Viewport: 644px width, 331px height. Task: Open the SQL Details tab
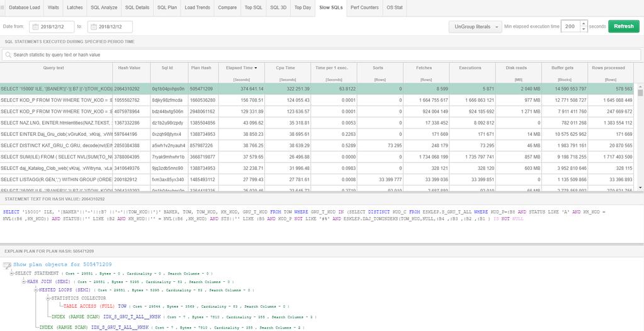(137, 8)
